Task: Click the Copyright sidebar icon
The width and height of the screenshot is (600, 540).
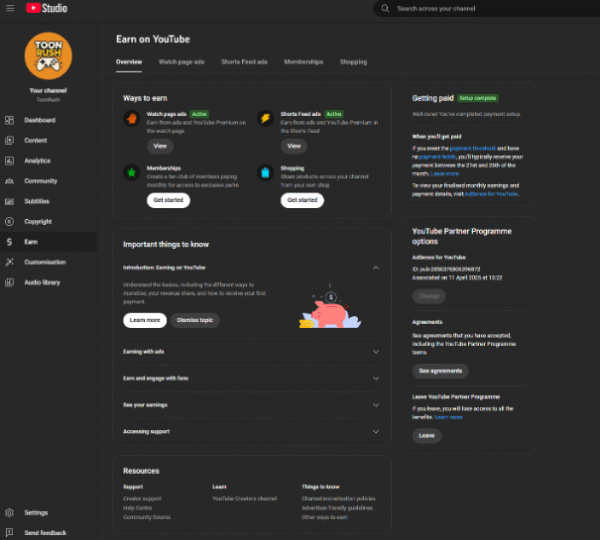Action: click(10, 222)
